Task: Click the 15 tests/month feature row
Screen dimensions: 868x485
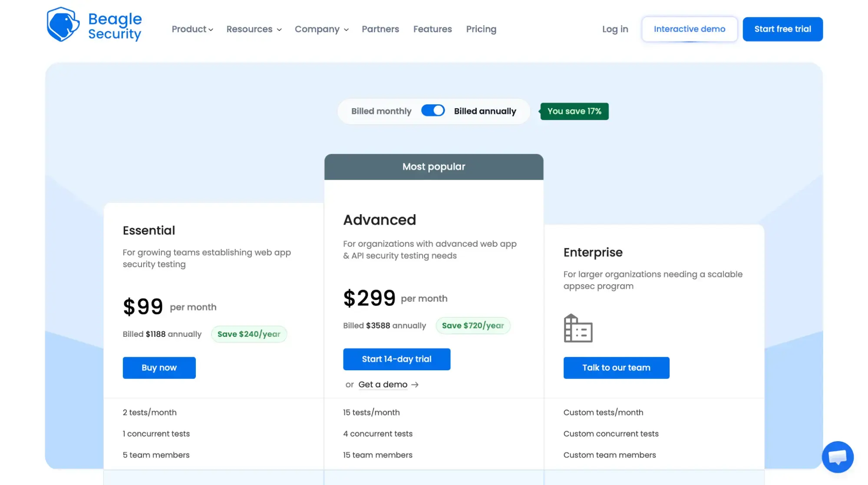Action: (371, 412)
